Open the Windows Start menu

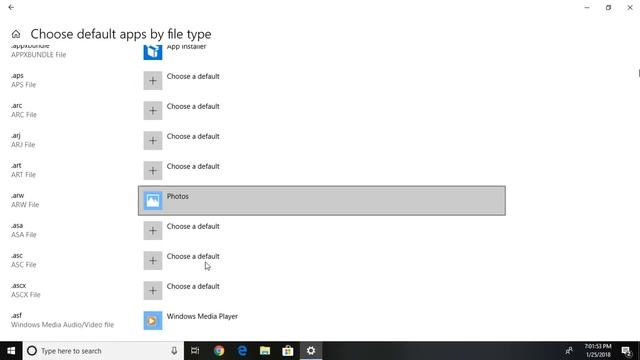11,351
